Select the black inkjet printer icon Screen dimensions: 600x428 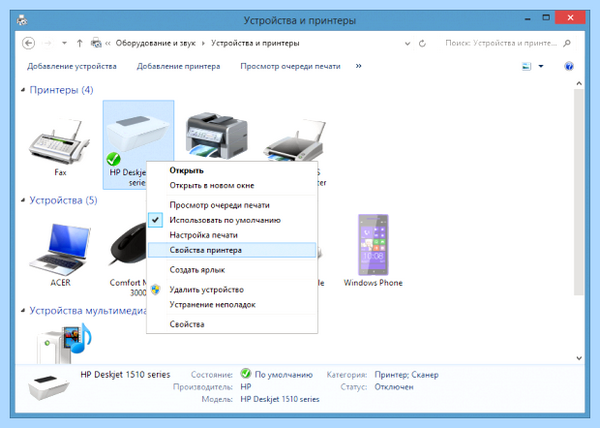click(295, 141)
